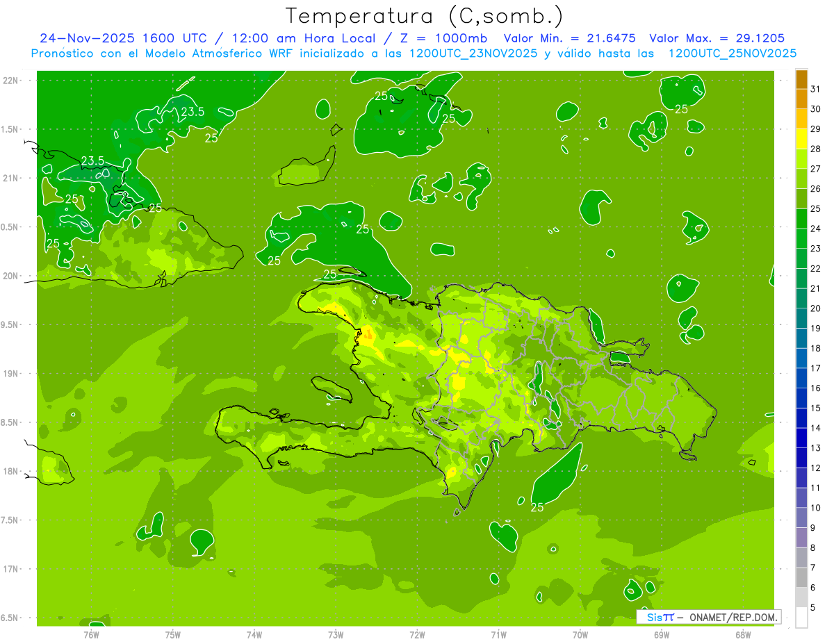Click the '20N' latitude axis label
The height and width of the screenshot is (644, 834).
12,276
